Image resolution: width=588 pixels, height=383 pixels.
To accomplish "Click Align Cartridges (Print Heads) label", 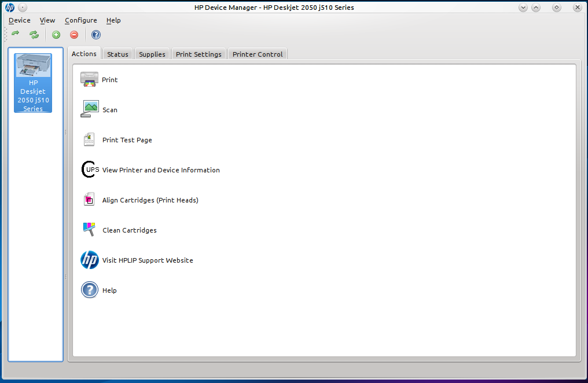I will (x=150, y=200).
